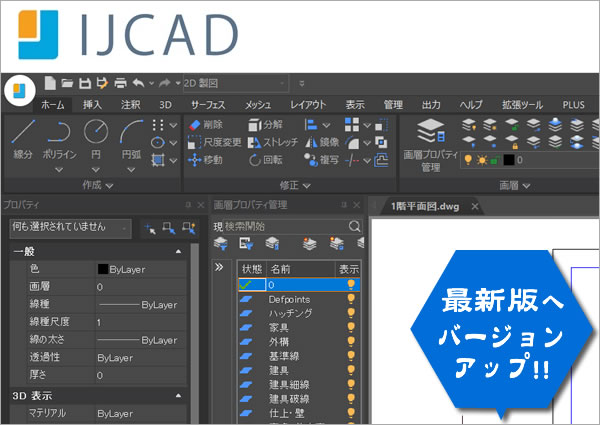
Task: Hide the 基準線 layer
Action: (x=351, y=356)
